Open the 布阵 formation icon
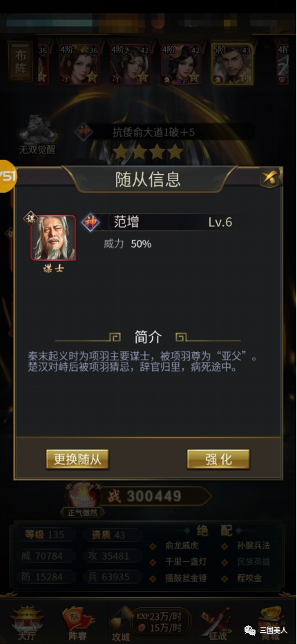 click(21, 62)
